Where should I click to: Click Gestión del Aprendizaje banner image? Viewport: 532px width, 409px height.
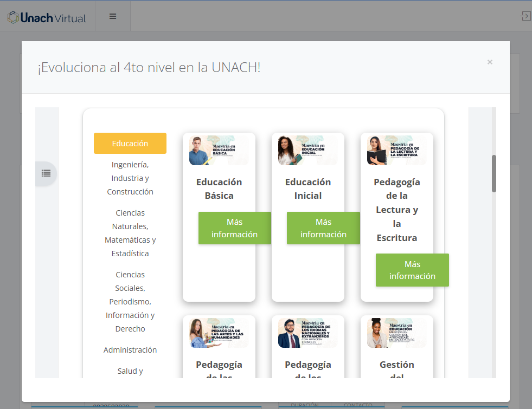pyautogui.click(x=396, y=333)
